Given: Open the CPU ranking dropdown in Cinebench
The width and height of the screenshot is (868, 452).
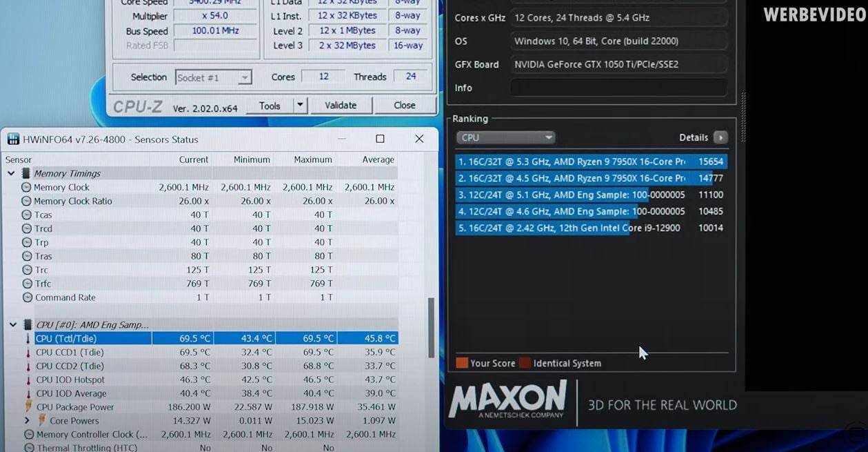Looking at the screenshot, I should [505, 137].
